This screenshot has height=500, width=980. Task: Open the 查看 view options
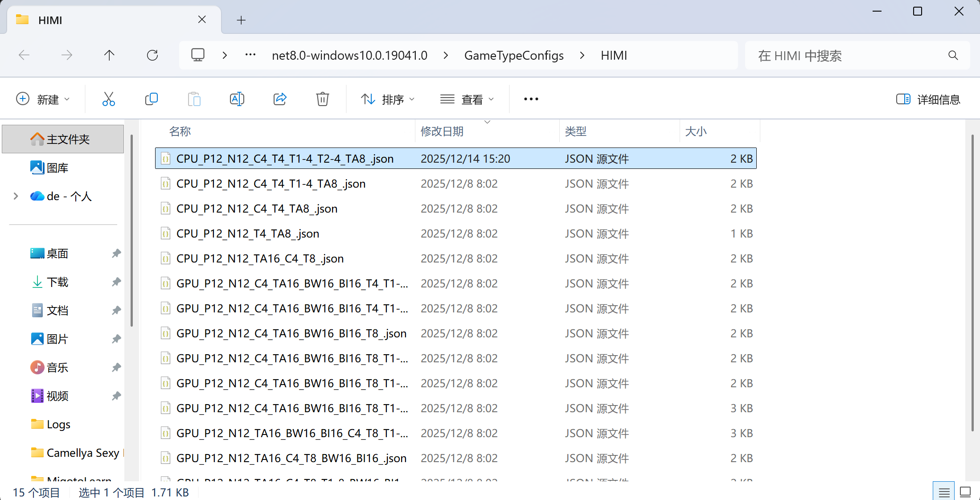tap(467, 99)
